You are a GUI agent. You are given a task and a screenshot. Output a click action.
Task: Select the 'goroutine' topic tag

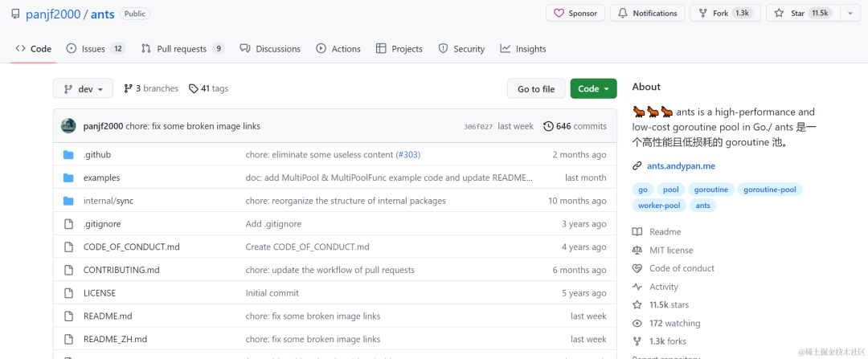click(710, 190)
